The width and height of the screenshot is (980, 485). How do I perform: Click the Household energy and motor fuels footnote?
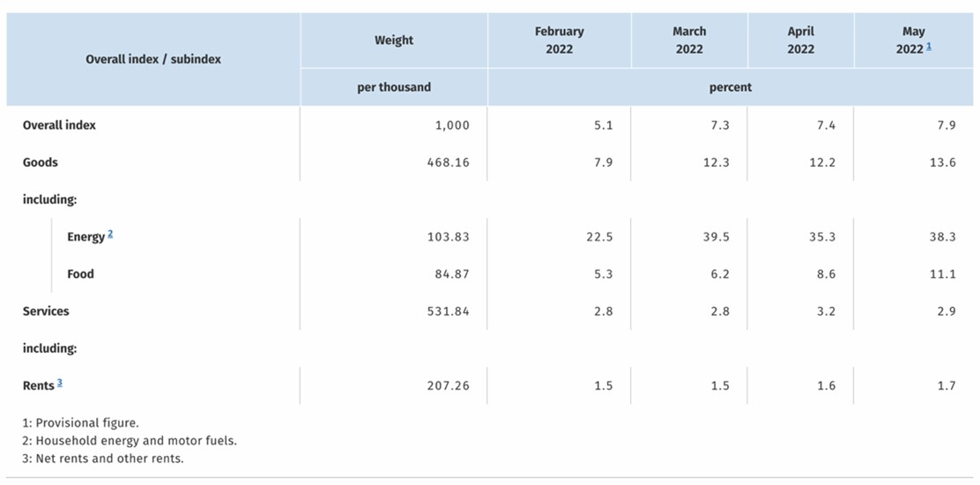130,441
